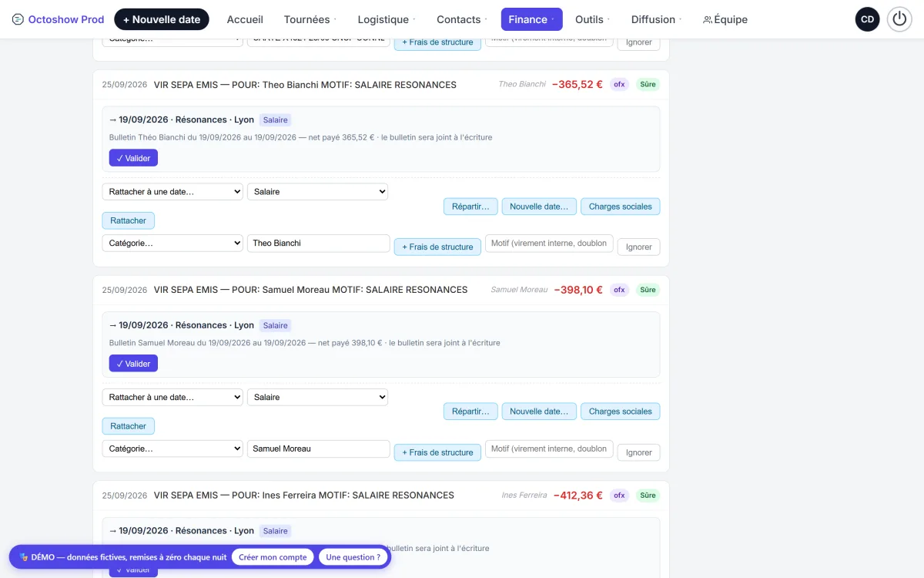924x578 pixels.
Task: Validate the Samuel Moreau salary match
Action: pos(133,363)
